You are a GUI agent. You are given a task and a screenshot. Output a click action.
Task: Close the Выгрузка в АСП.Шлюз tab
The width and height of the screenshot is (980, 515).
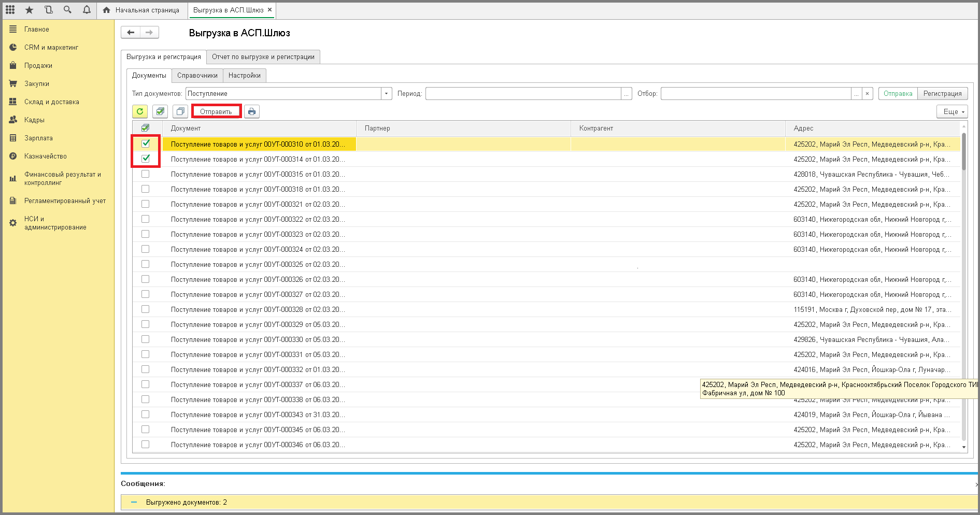coord(269,10)
